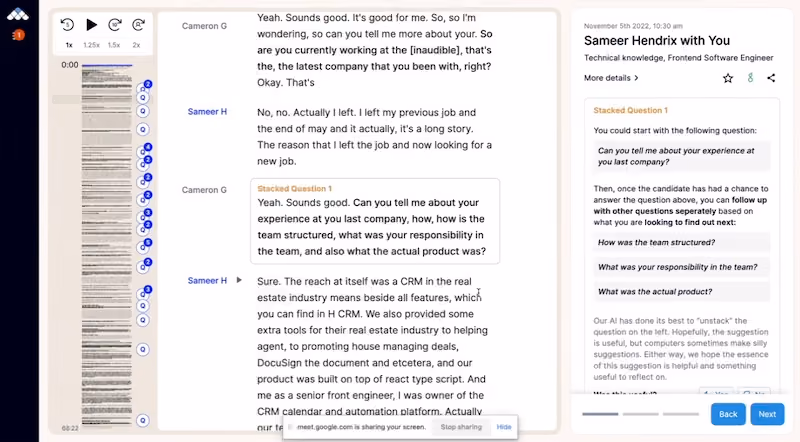Select suggested question about experience at last company
The width and height of the screenshot is (800, 442).
tap(682, 156)
